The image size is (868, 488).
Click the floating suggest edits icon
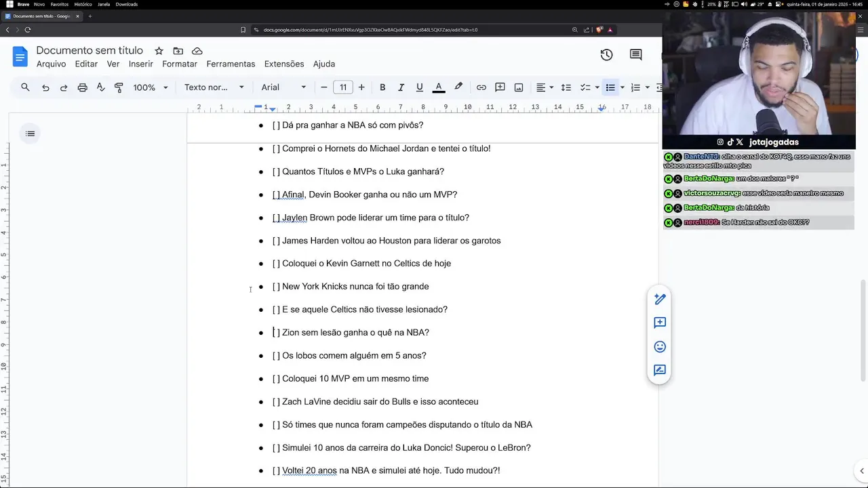pyautogui.click(x=659, y=370)
